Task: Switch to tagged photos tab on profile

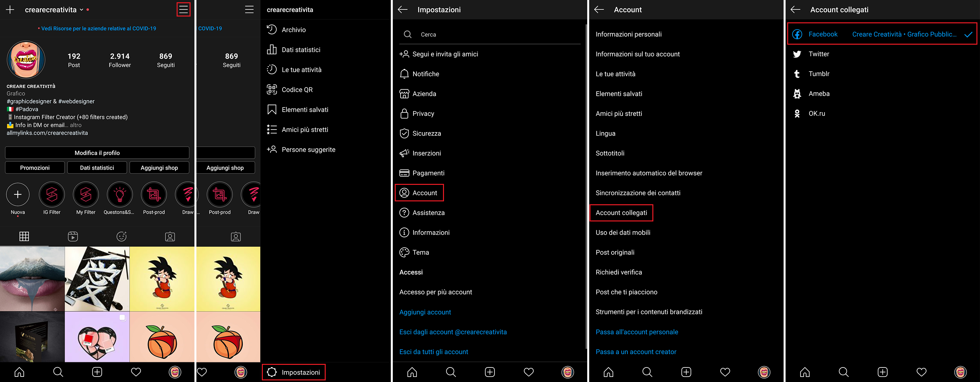Action: 170,236
